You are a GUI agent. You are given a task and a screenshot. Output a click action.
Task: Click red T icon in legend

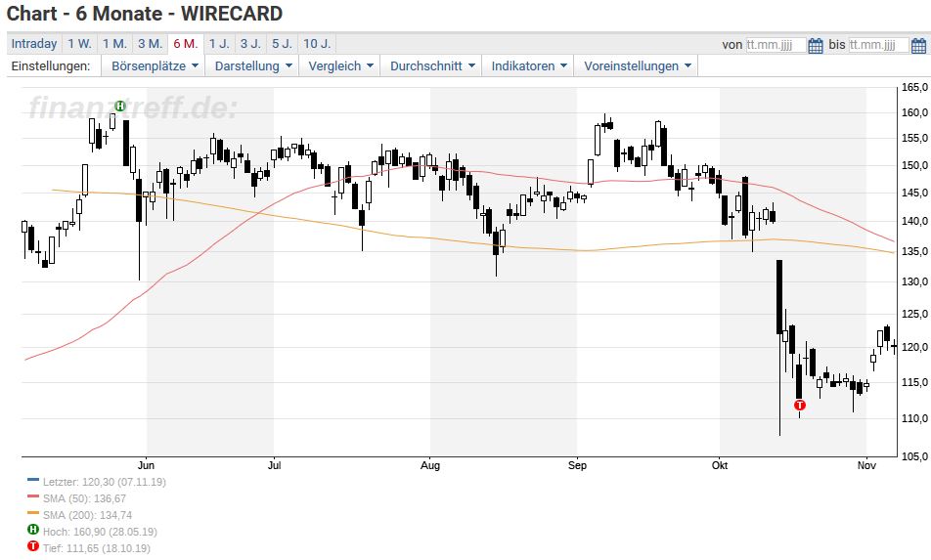pyautogui.click(x=33, y=545)
